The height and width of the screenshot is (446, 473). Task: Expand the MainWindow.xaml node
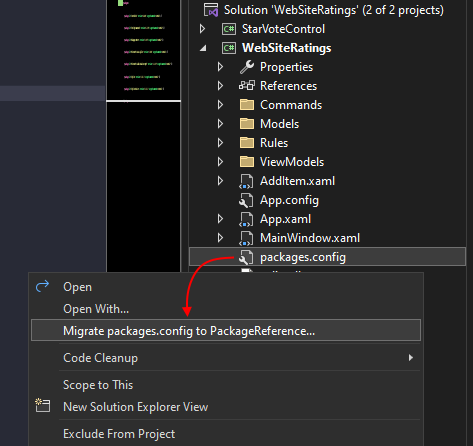[x=220, y=238]
